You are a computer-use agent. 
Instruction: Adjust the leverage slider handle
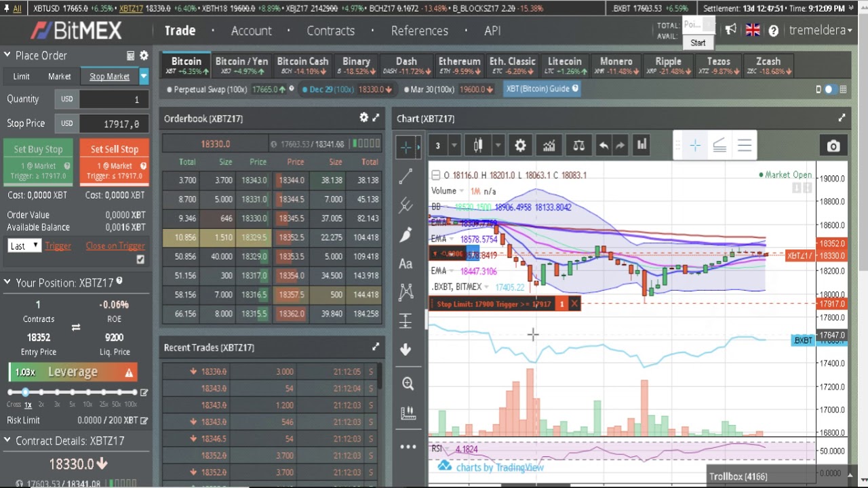[x=25, y=392]
